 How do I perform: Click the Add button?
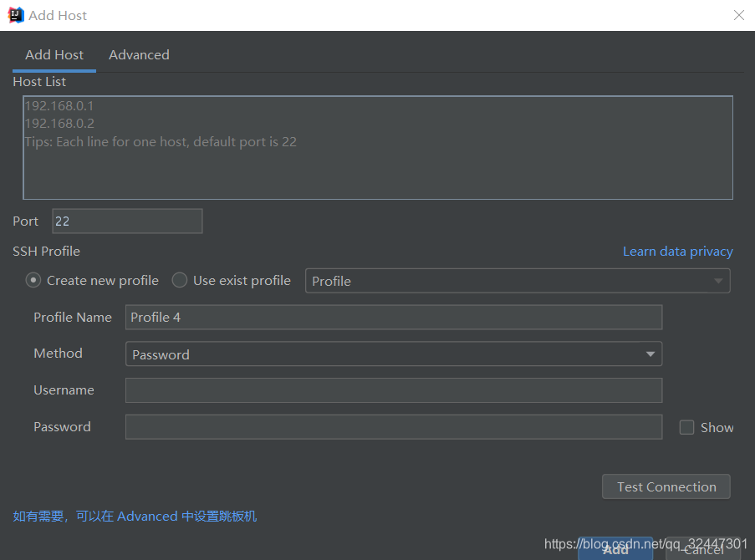pos(615,549)
